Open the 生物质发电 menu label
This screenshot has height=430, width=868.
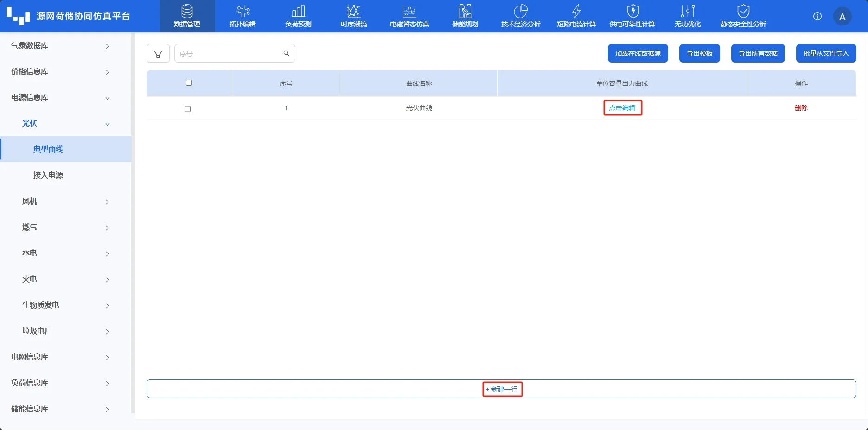click(x=41, y=305)
